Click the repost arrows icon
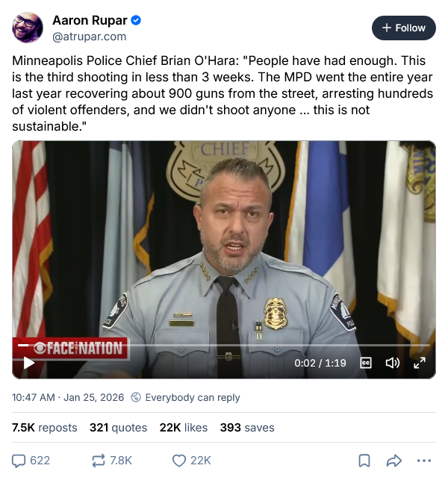The height and width of the screenshot is (480, 448). click(99, 461)
